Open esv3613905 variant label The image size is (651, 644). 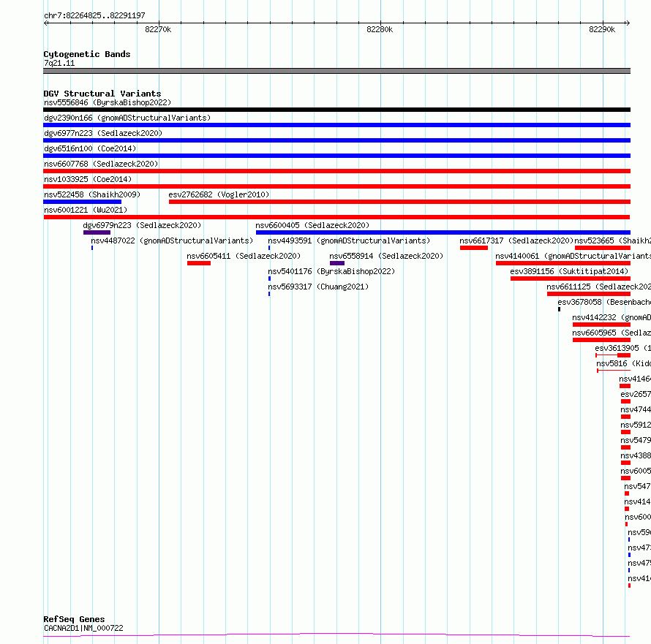(x=622, y=348)
